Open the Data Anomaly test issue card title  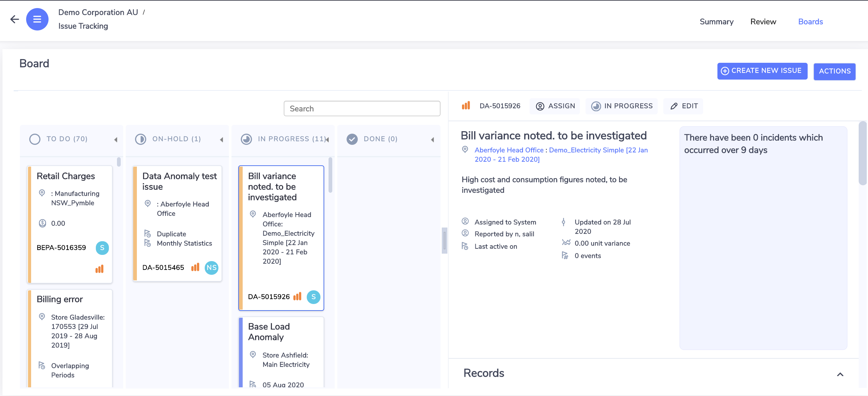coord(180,181)
